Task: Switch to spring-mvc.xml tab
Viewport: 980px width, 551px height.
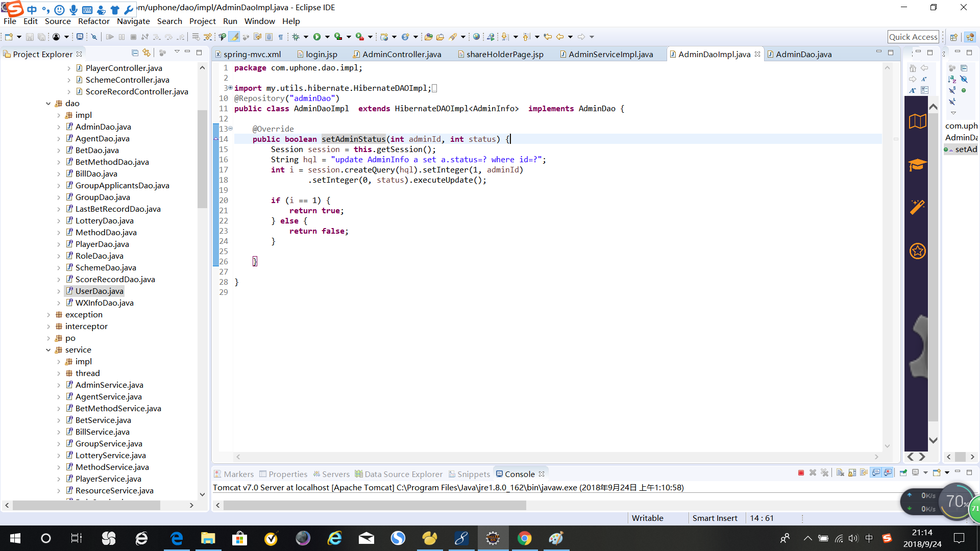Action: click(x=248, y=54)
